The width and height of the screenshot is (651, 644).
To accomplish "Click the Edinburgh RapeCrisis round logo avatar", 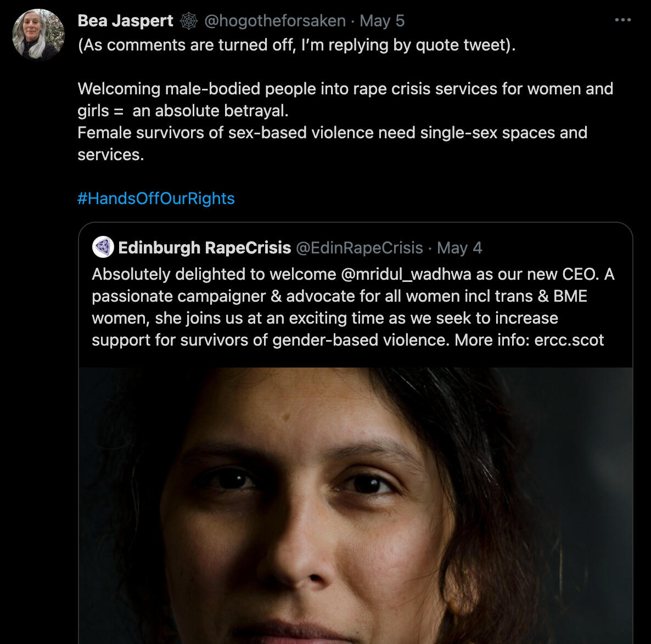I will point(103,247).
